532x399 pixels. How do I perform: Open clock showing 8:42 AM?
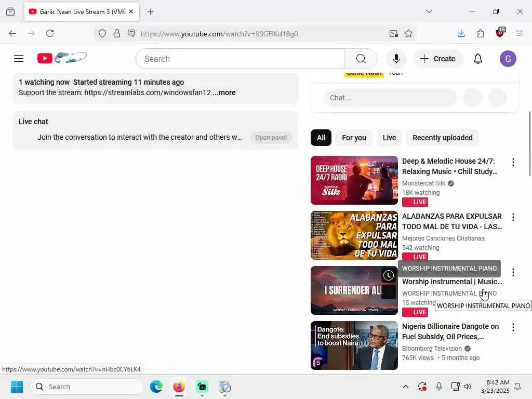[495, 387]
